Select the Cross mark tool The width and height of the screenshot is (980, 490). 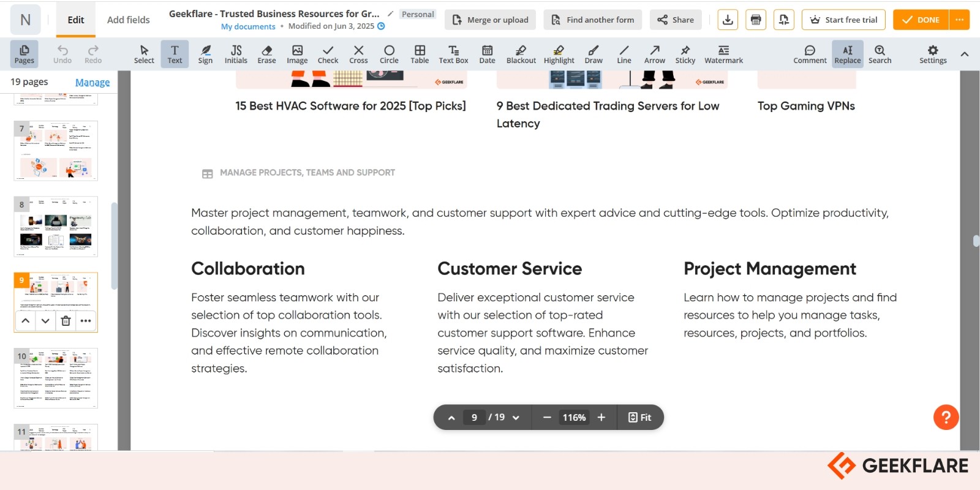[358, 54]
